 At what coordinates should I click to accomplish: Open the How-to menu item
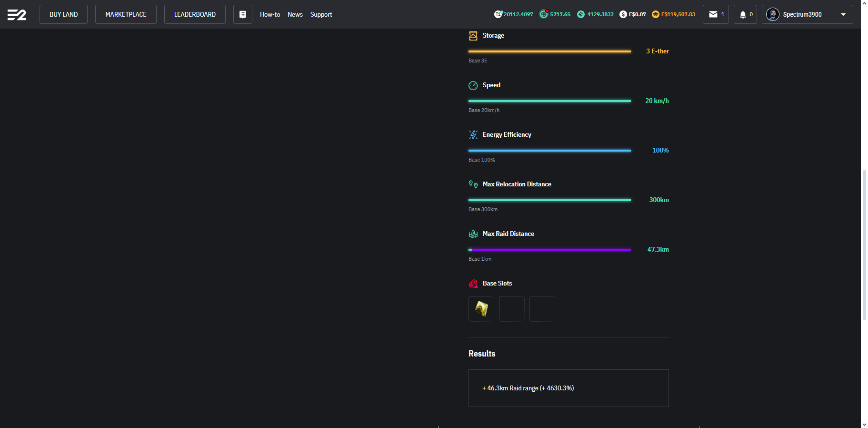tap(269, 14)
